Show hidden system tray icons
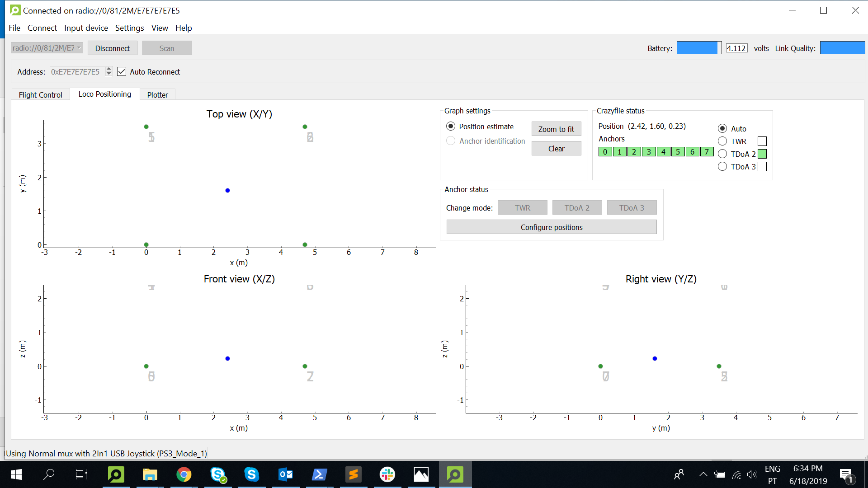 tap(703, 474)
